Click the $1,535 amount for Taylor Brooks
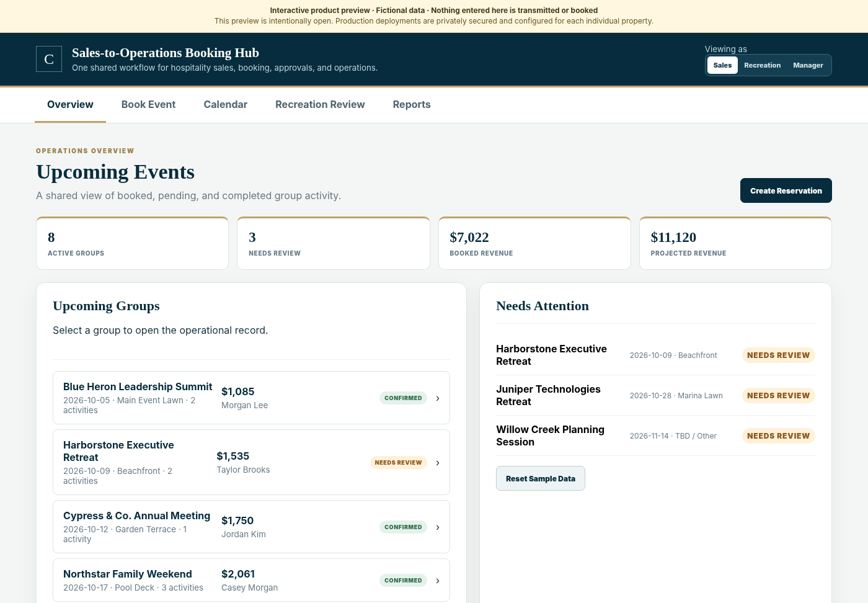Image resolution: width=868 pixels, height=603 pixels. click(233, 456)
